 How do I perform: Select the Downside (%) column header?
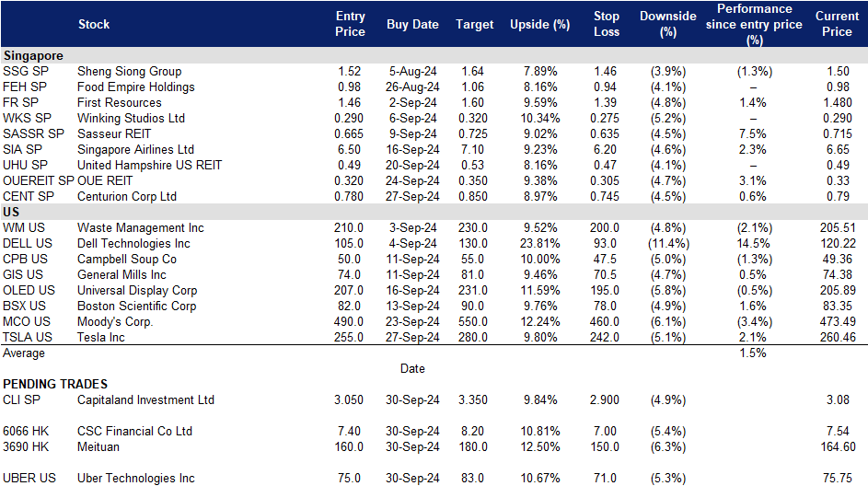(x=667, y=24)
